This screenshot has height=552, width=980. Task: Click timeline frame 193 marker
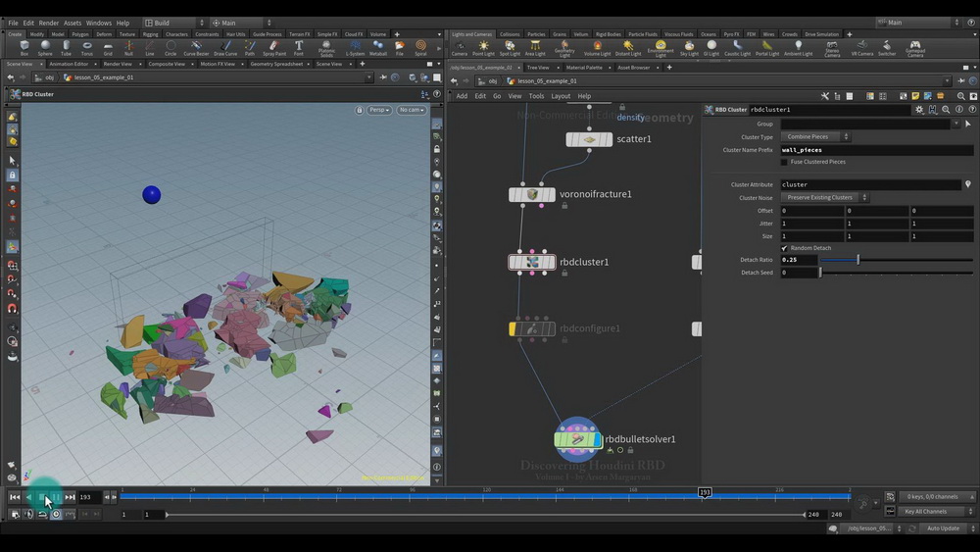pos(705,492)
